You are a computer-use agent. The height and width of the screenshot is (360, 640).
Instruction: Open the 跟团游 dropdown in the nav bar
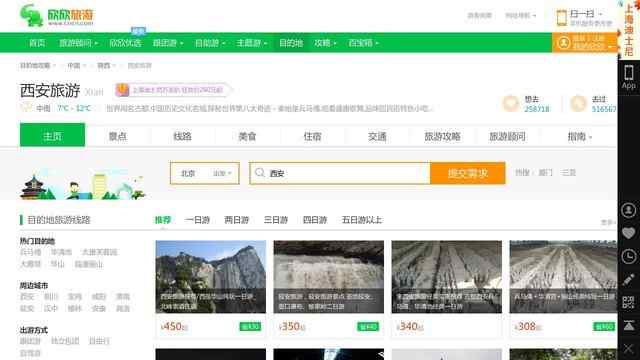(168, 43)
